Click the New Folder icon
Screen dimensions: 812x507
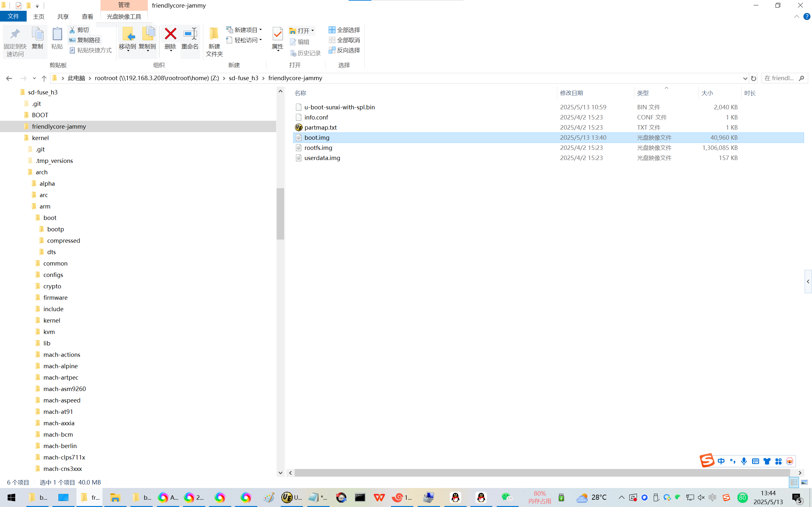point(214,34)
